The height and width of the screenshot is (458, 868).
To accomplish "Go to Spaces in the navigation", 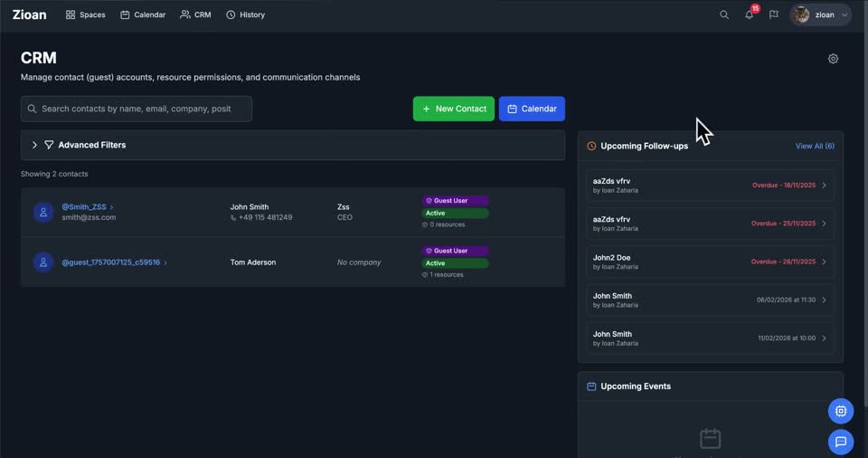I will tap(85, 15).
